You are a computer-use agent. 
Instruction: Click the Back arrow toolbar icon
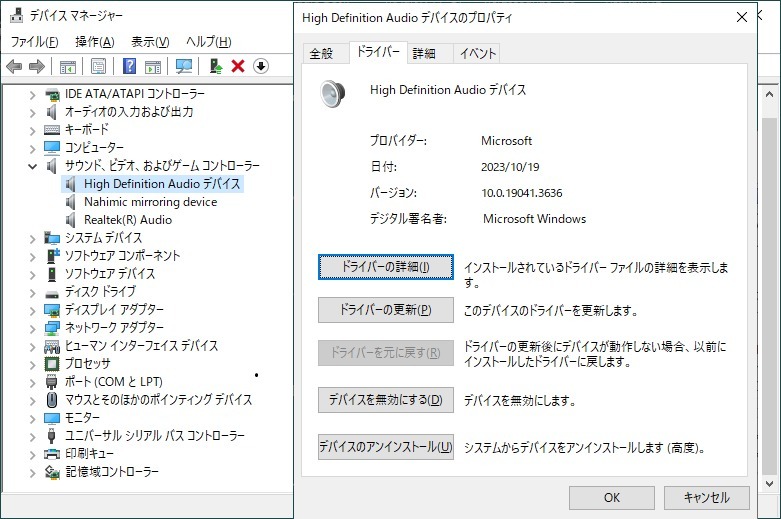[14, 66]
